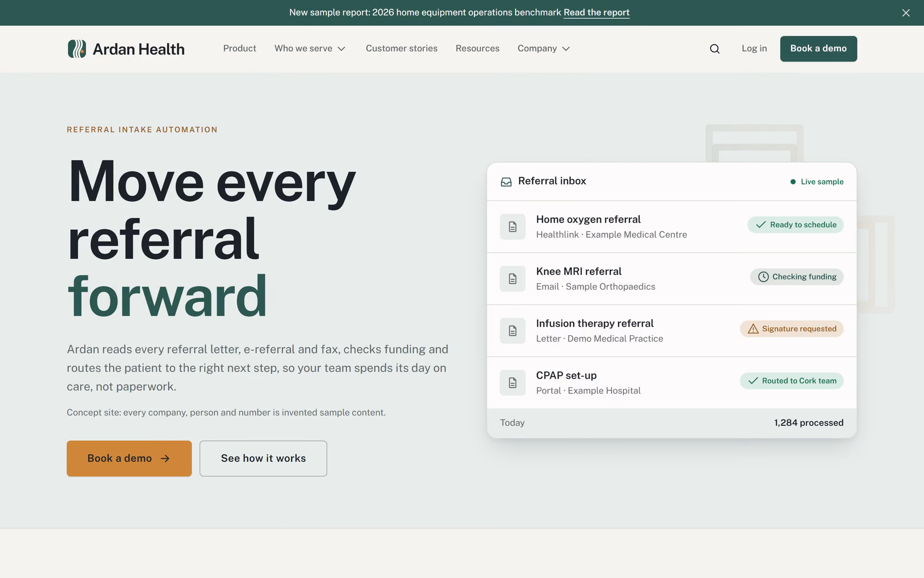924x578 pixels.
Task: Click the green Book a demo header button
Action: (x=818, y=49)
